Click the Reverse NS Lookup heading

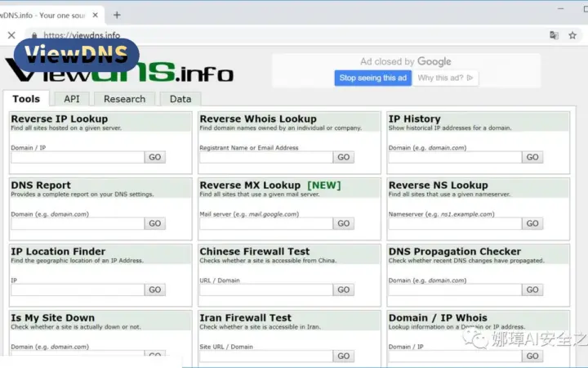438,185
